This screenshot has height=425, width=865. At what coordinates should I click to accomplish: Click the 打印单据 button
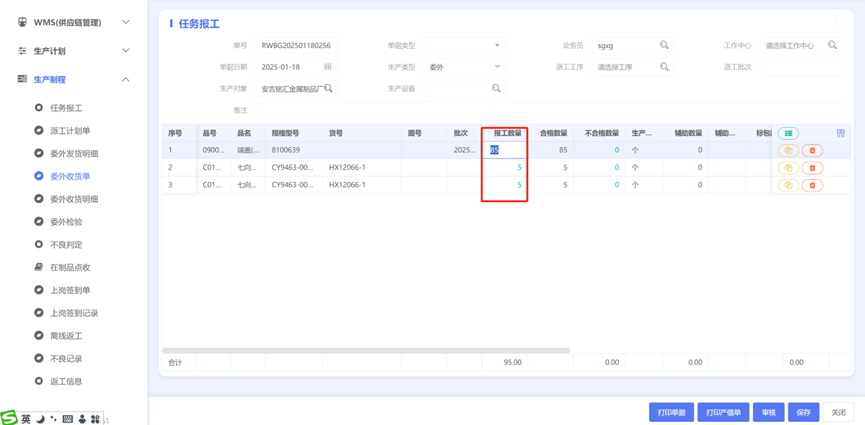point(671,412)
